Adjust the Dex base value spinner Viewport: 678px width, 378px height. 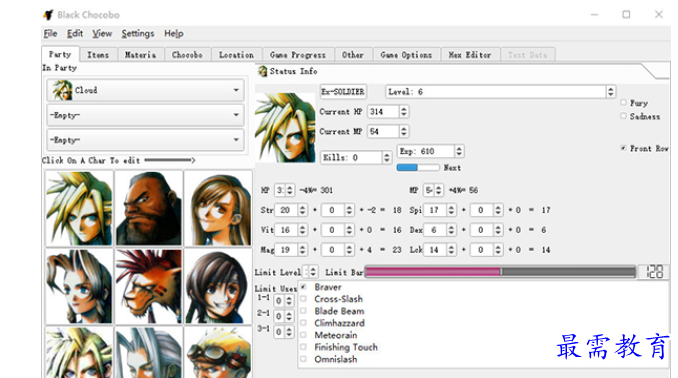pos(451,230)
